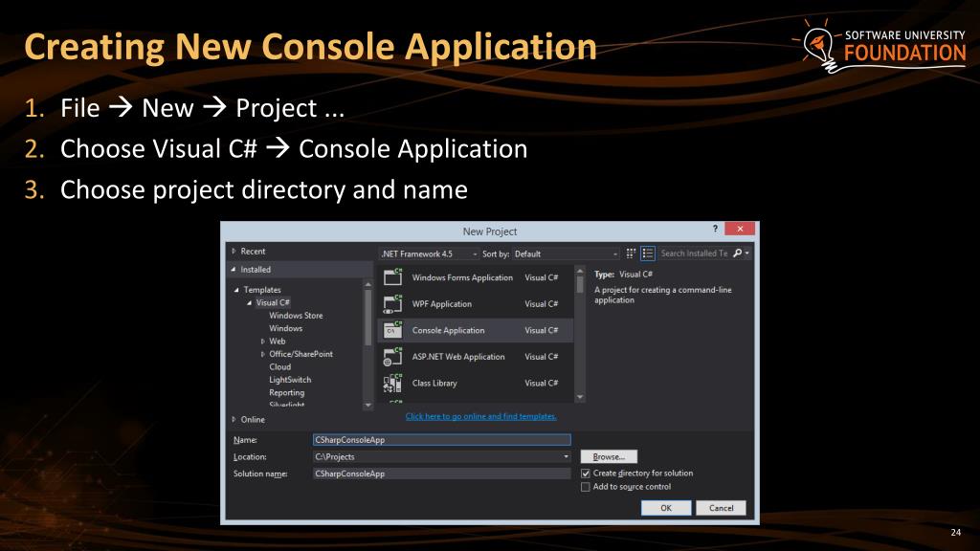Click the Windows Forms Application template icon

392,276
